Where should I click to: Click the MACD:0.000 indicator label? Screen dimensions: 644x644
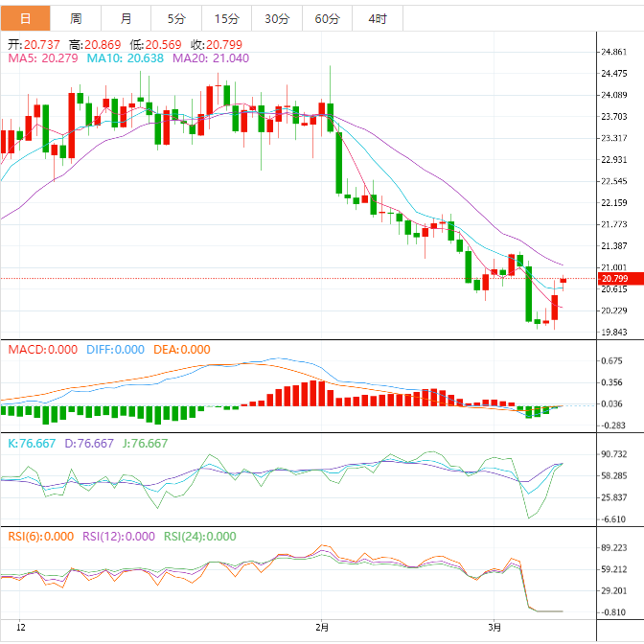tap(43, 350)
